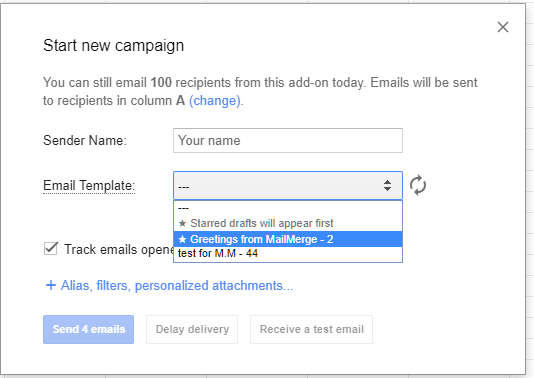Click the star before Starred drafts text
Image resolution: width=534 pixels, height=378 pixels.
[183, 223]
